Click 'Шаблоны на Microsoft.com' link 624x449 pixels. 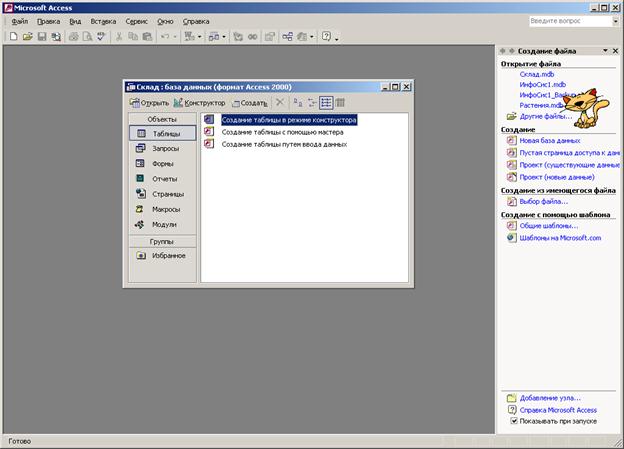tap(560, 238)
